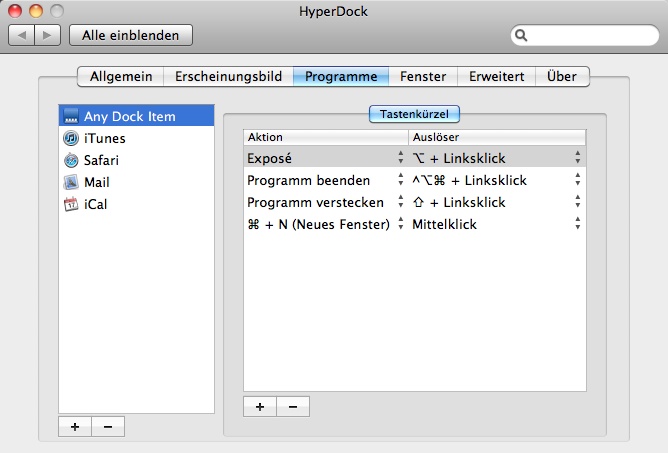This screenshot has width=668, height=453.
Task: Click inside the search field
Action: coord(584,35)
